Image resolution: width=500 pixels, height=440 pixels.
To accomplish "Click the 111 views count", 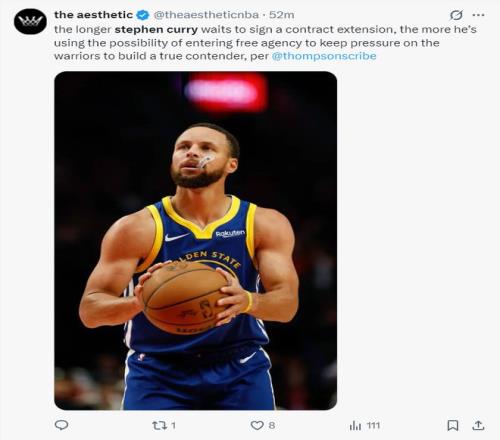I will point(373,425).
